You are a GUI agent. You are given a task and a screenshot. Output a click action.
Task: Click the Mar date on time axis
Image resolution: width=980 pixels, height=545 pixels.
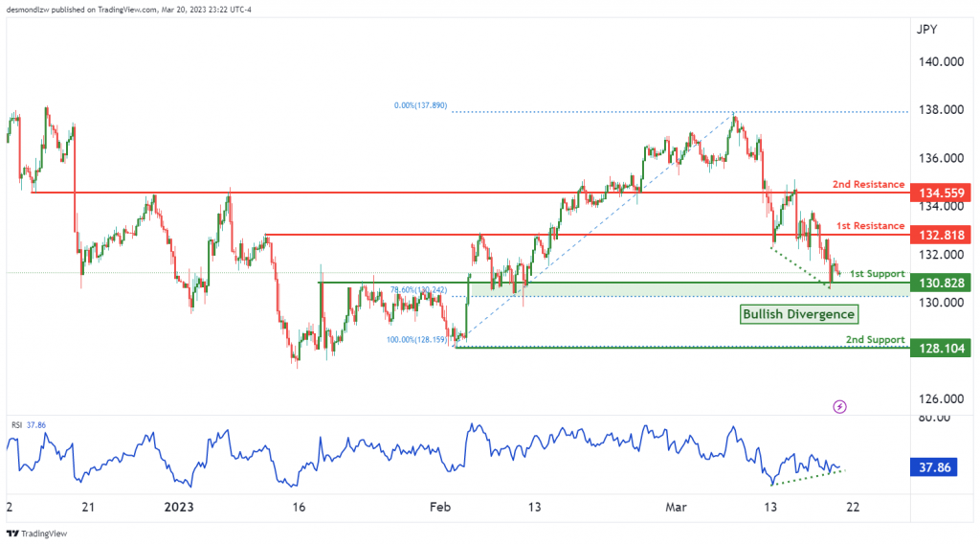tap(676, 508)
